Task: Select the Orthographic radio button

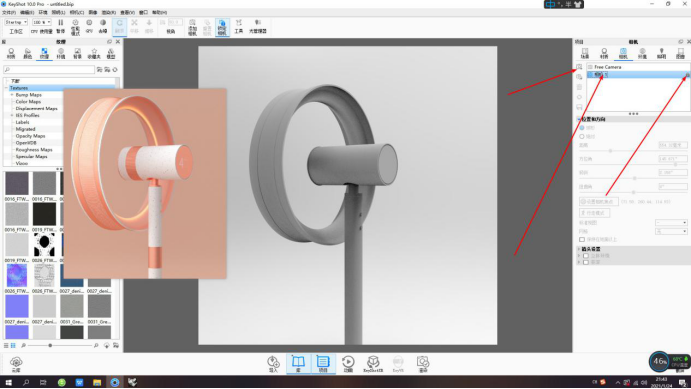Action: [x=582, y=137]
